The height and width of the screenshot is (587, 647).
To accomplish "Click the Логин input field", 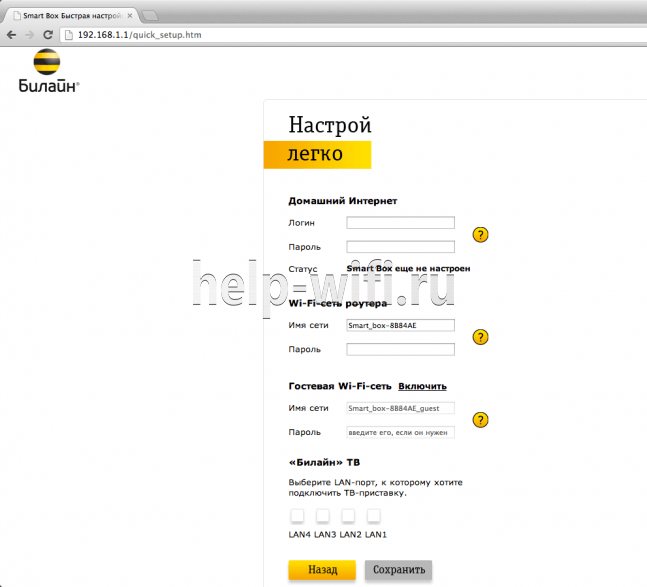I will pos(400,223).
